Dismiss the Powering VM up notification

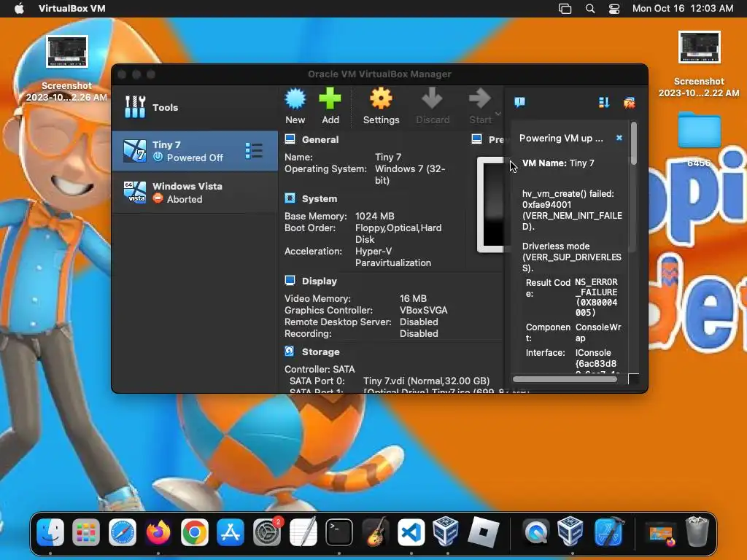coord(619,138)
